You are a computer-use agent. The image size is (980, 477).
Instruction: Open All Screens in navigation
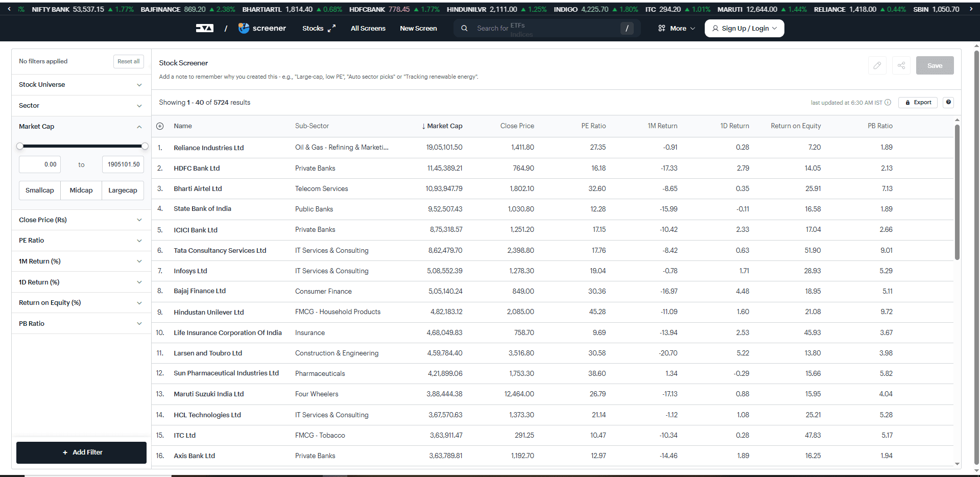[x=368, y=29]
